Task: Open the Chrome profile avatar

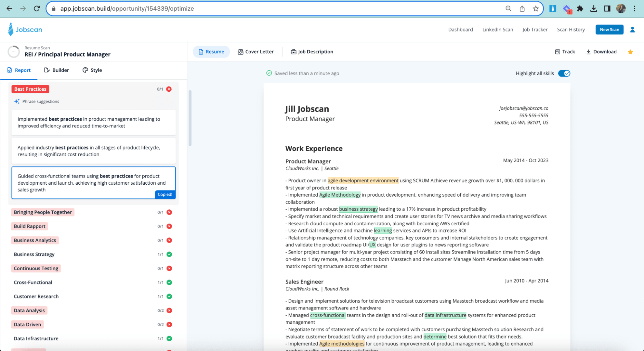Action: coord(621,9)
